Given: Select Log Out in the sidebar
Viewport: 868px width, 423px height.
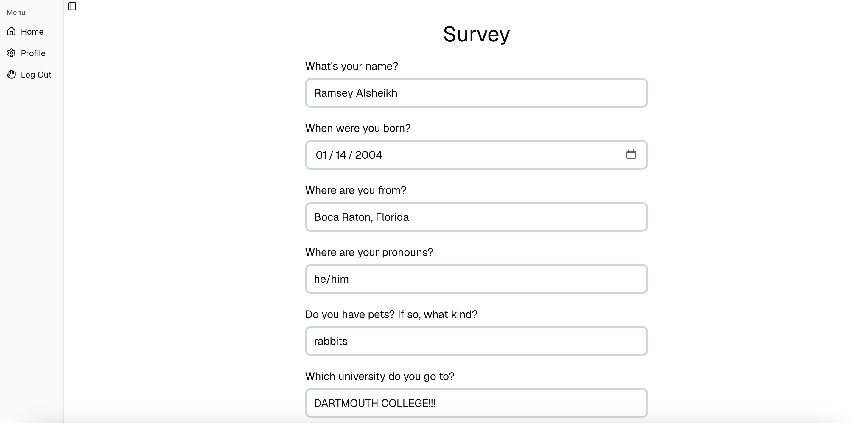Looking at the screenshot, I should click(x=36, y=75).
